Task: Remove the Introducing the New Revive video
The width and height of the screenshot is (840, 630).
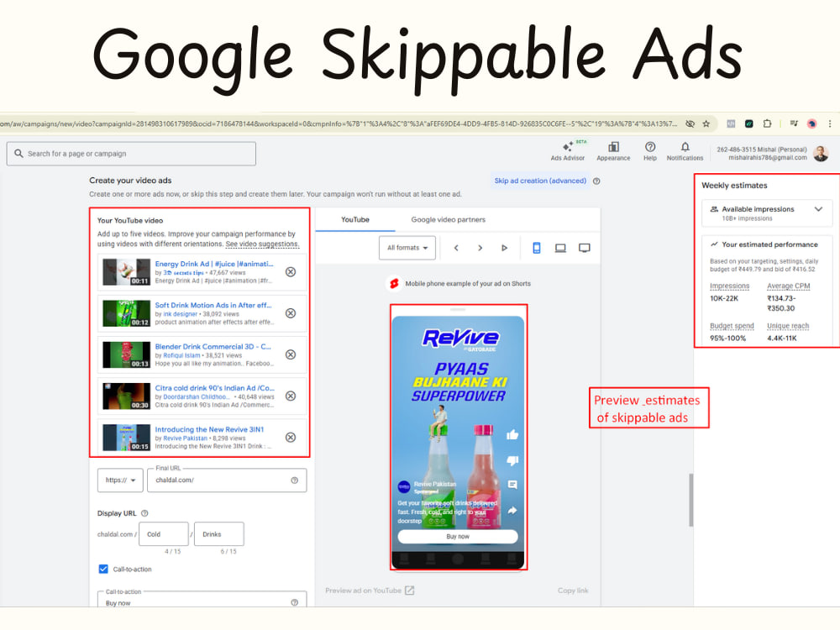Action: [291, 438]
